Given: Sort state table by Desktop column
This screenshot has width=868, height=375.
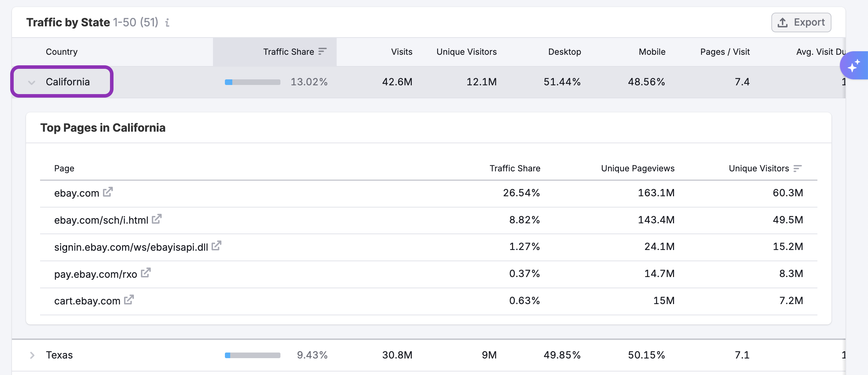Looking at the screenshot, I should coord(564,52).
